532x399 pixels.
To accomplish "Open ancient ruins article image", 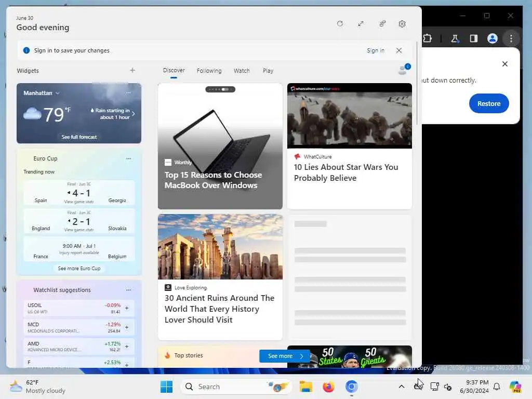I will 220,247.
